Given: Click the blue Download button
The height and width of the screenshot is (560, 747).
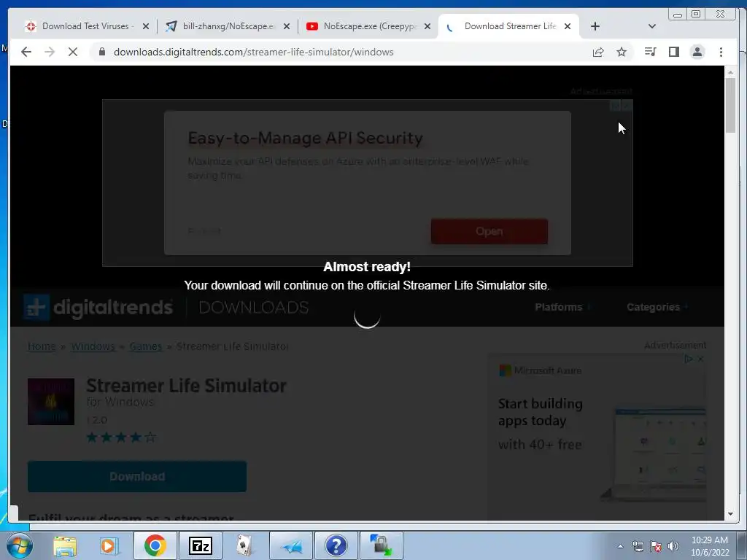Looking at the screenshot, I should [x=137, y=476].
